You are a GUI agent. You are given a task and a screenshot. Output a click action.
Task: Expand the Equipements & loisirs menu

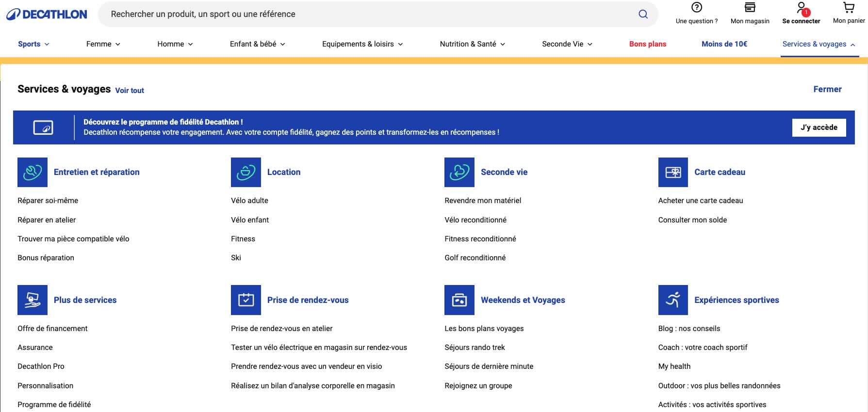[x=362, y=44]
